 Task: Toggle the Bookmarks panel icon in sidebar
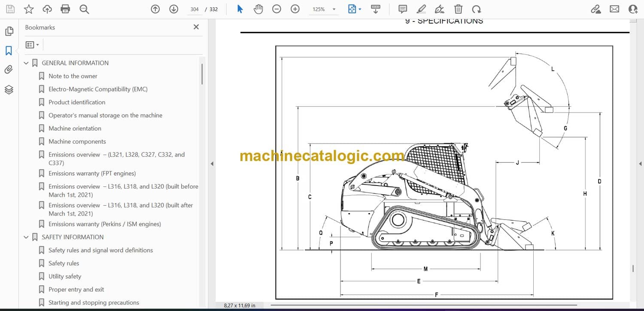tap(9, 51)
